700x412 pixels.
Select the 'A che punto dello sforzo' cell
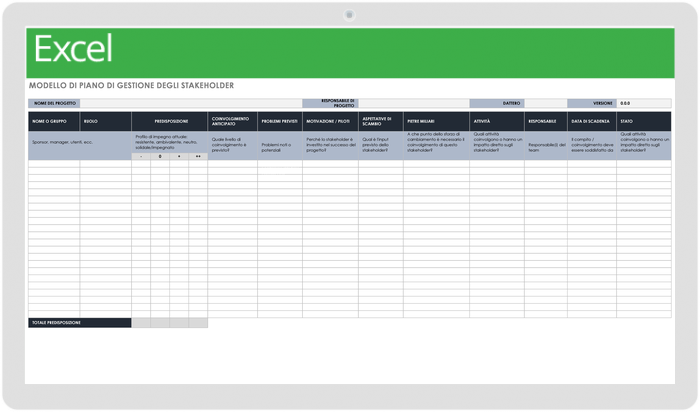click(x=437, y=146)
